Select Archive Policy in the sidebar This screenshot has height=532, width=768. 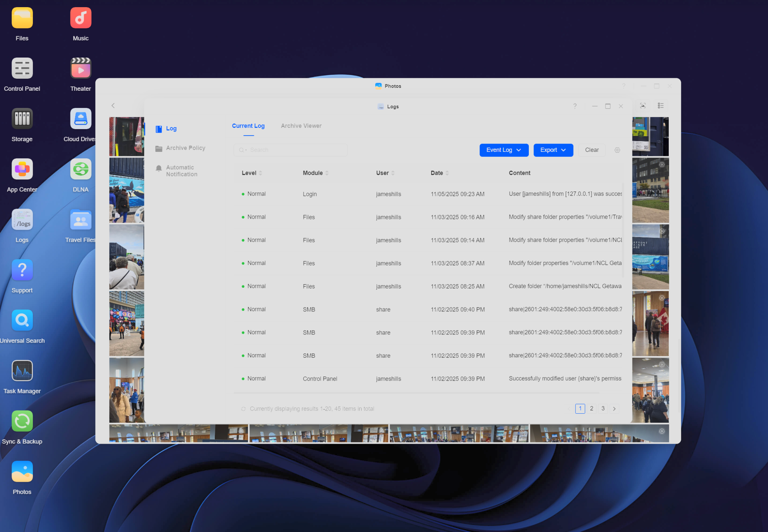185,148
